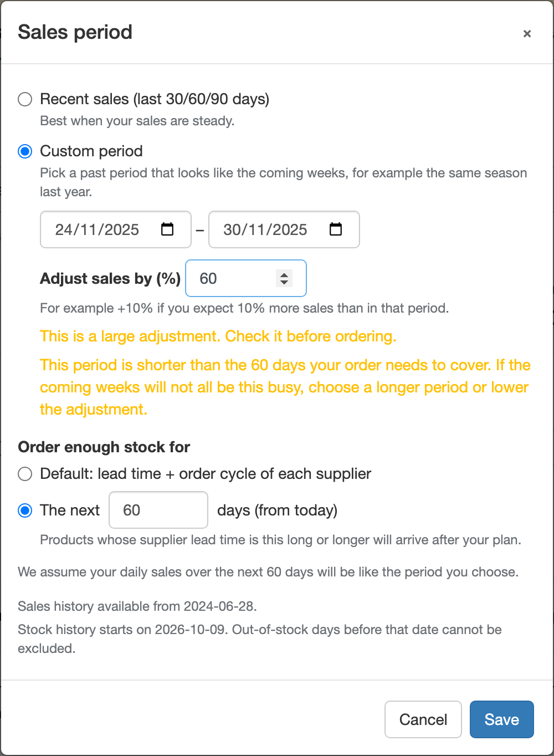The height and width of the screenshot is (756, 554).
Task: Increase Adjust sales percentage with up arrow
Action: coord(284,274)
